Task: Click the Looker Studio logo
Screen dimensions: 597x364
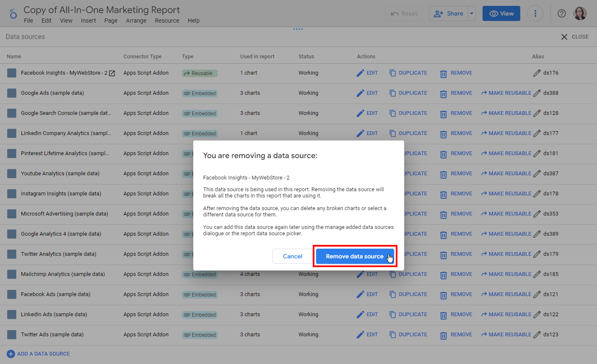Action: point(12,13)
